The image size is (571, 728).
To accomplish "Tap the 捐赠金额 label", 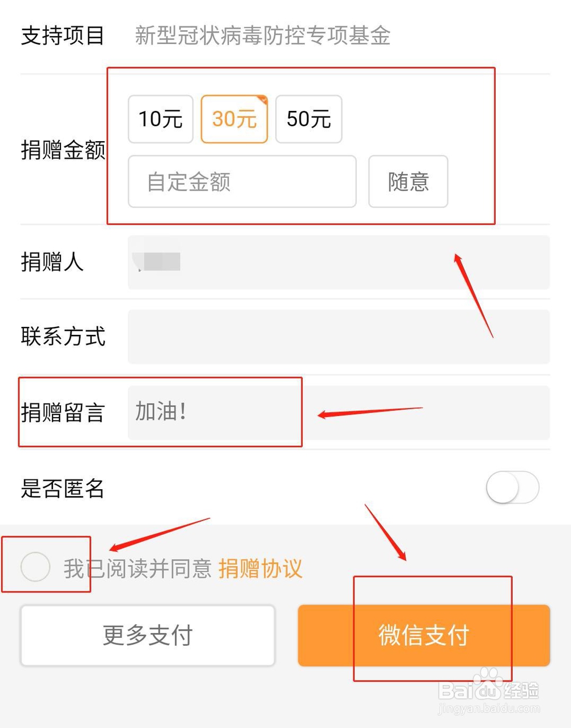I will point(63,150).
